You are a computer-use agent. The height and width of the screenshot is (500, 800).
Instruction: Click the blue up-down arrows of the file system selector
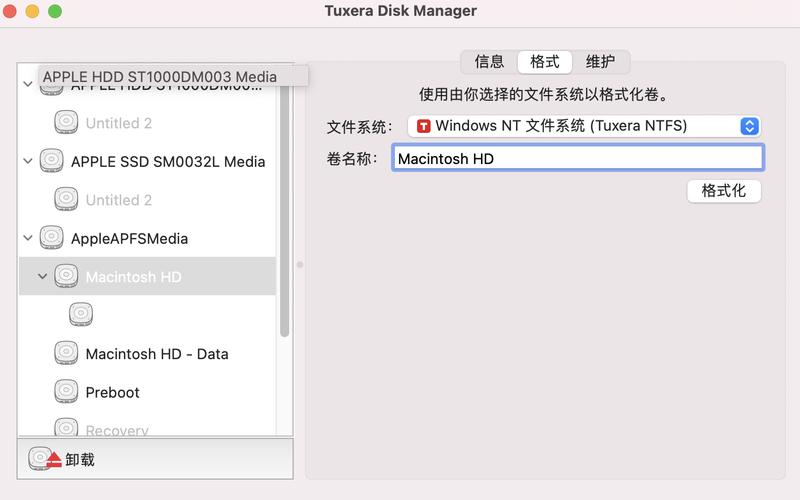tap(749, 126)
